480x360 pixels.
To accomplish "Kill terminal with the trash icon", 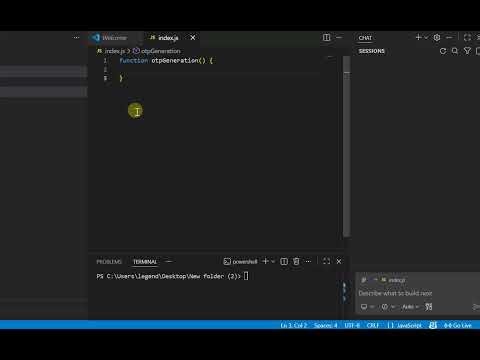I will [x=296, y=262].
